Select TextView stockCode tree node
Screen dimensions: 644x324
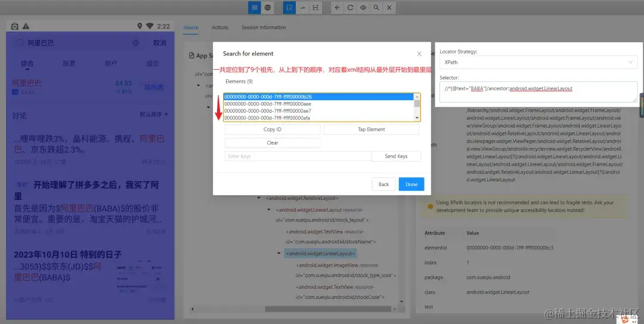(340, 292)
